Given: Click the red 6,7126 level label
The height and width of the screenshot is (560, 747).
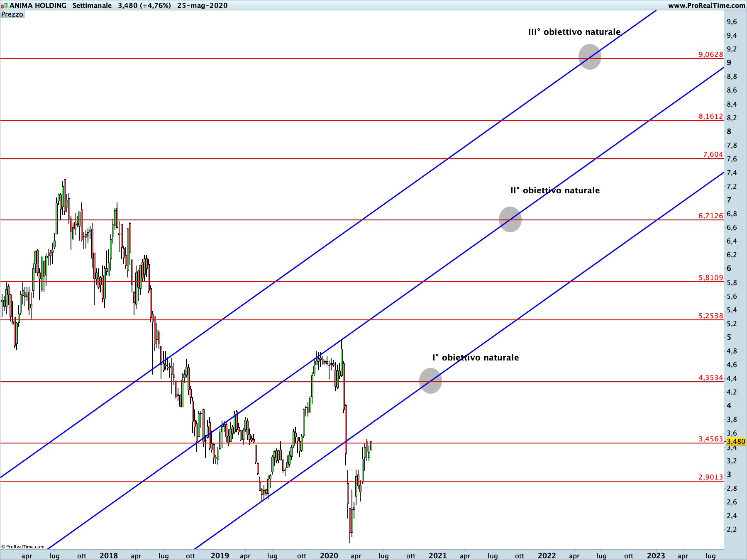Looking at the screenshot, I should coord(710,216).
